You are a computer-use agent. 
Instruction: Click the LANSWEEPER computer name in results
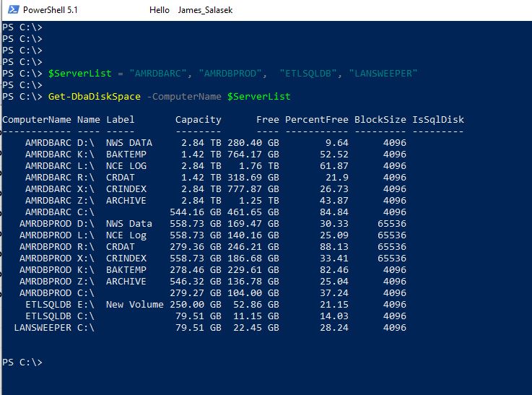[43, 328]
